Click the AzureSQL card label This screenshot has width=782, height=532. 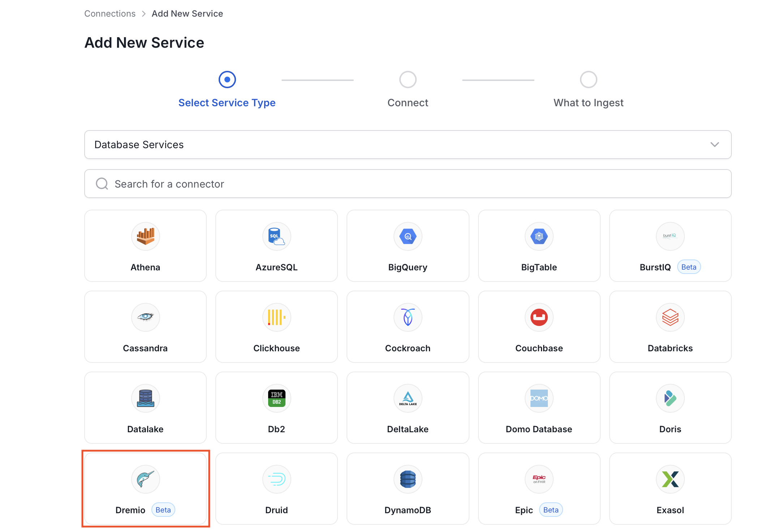(276, 267)
